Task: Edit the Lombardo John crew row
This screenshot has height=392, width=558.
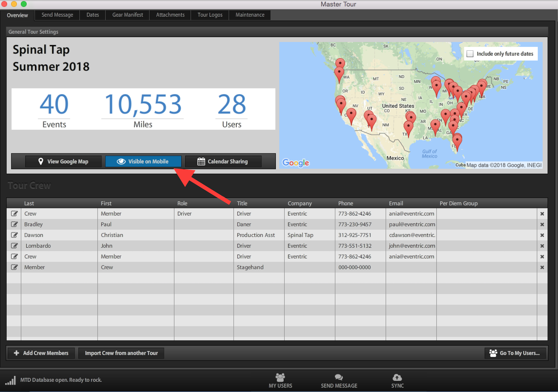Action: (x=14, y=246)
